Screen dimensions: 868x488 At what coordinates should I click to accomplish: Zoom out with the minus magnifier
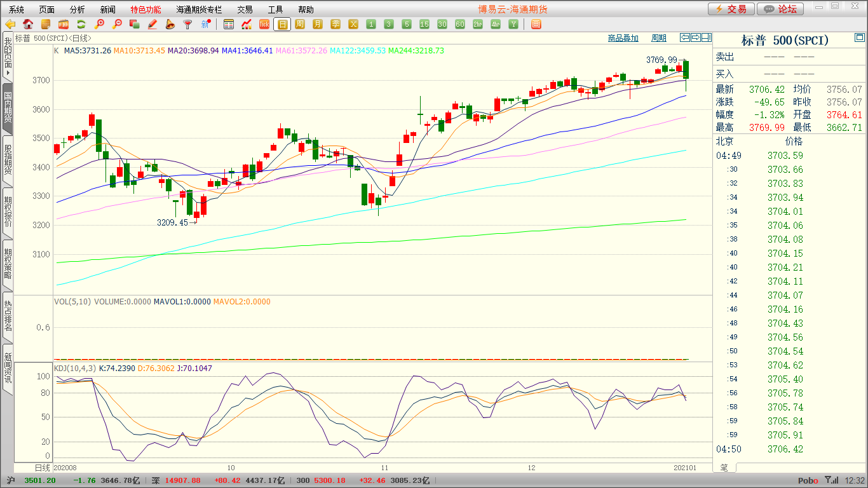[x=117, y=25]
